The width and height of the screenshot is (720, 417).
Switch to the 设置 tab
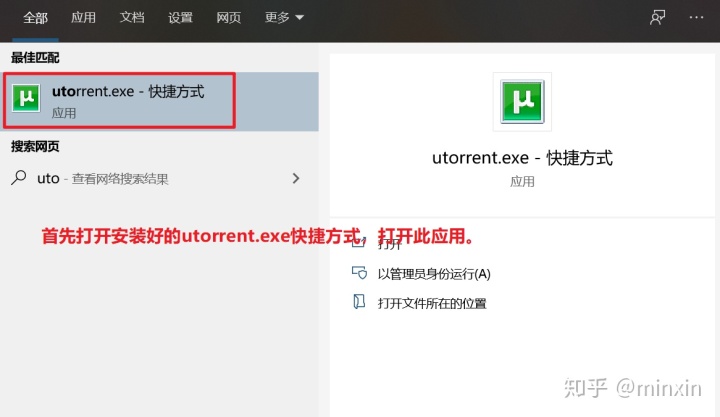[x=180, y=17]
